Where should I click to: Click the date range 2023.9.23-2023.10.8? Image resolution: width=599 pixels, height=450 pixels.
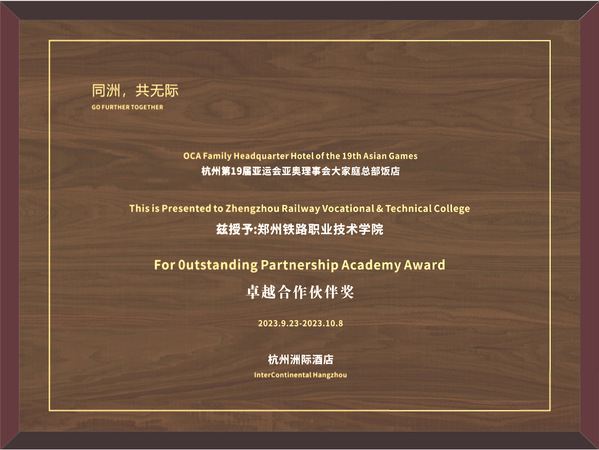[300, 324]
